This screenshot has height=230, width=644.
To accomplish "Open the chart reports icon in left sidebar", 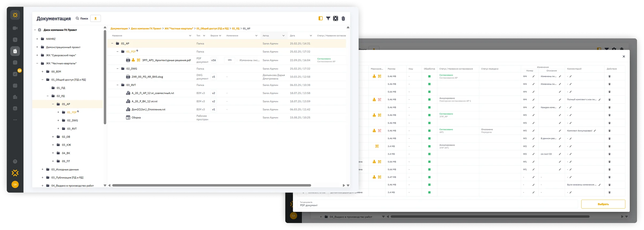I will [x=15, y=108].
